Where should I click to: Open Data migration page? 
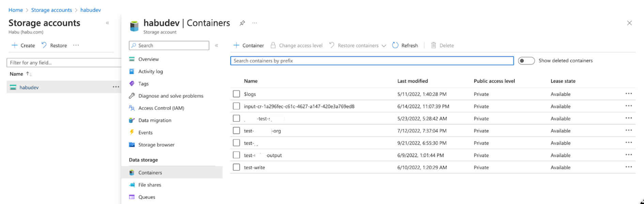pyautogui.click(x=155, y=120)
